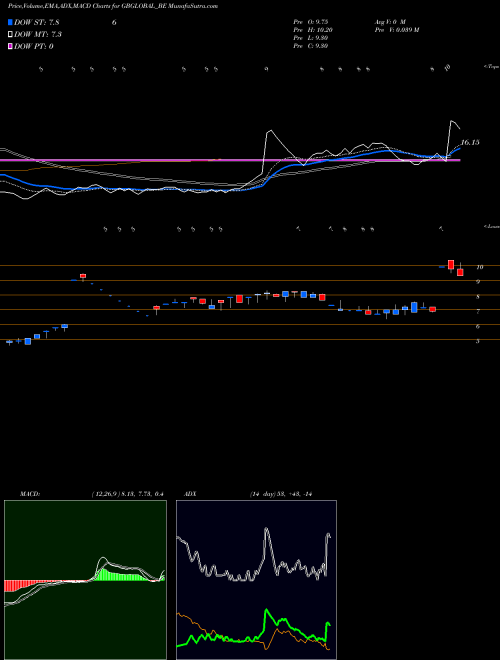
Task: Select the 'DOW MT: 7.3' legend label
Action: tap(38, 35)
